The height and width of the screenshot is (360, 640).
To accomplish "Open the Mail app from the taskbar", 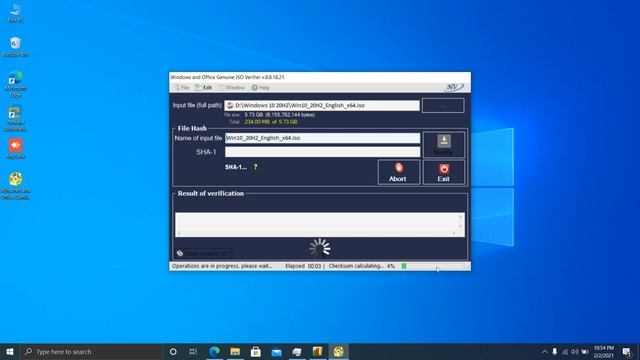I will pyautogui.click(x=276, y=351).
